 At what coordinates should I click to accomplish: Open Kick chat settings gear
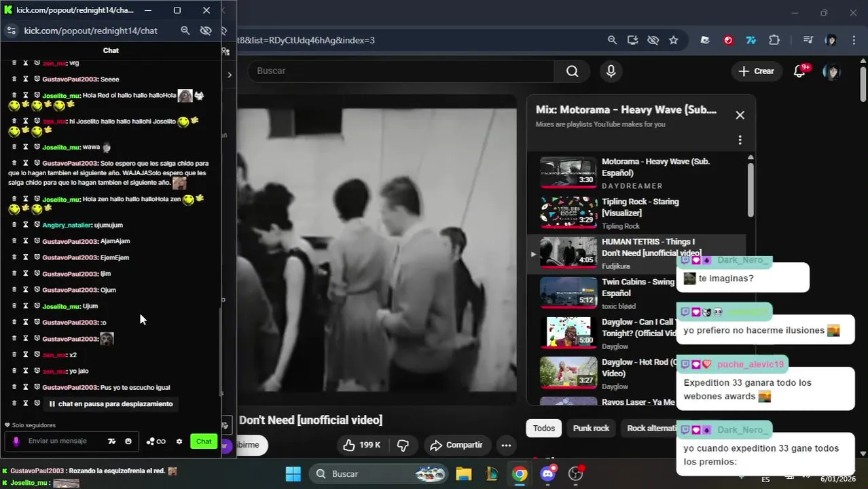pos(179,441)
